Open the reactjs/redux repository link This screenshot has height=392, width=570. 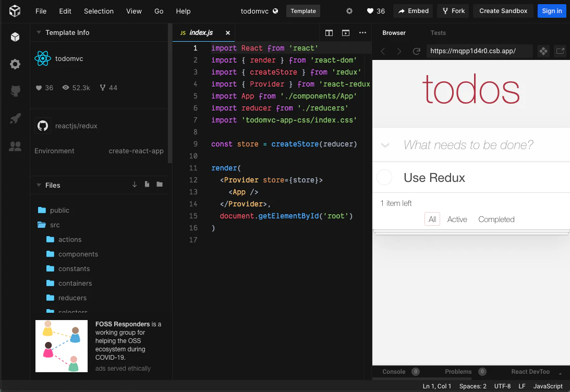pyautogui.click(x=76, y=126)
